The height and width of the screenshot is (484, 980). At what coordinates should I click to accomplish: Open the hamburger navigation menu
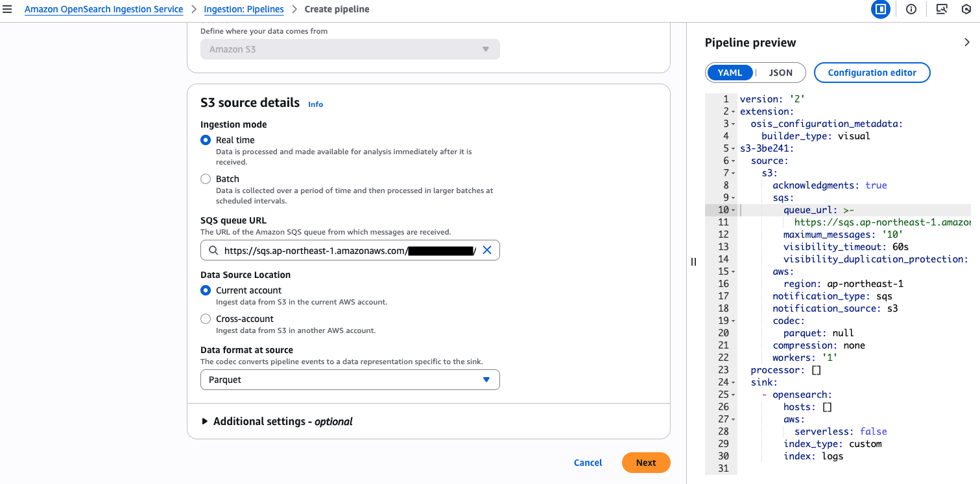pyautogui.click(x=8, y=10)
